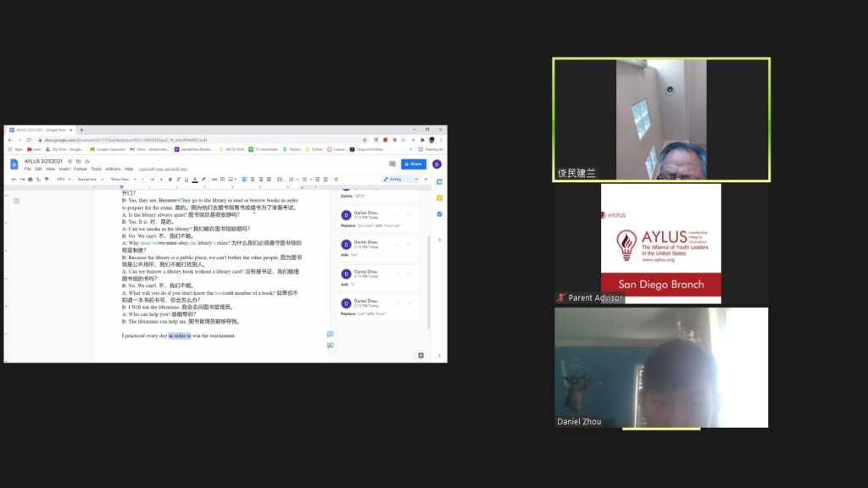Increase font size with plus button
The width and height of the screenshot is (868, 488).
coord(161,180)
